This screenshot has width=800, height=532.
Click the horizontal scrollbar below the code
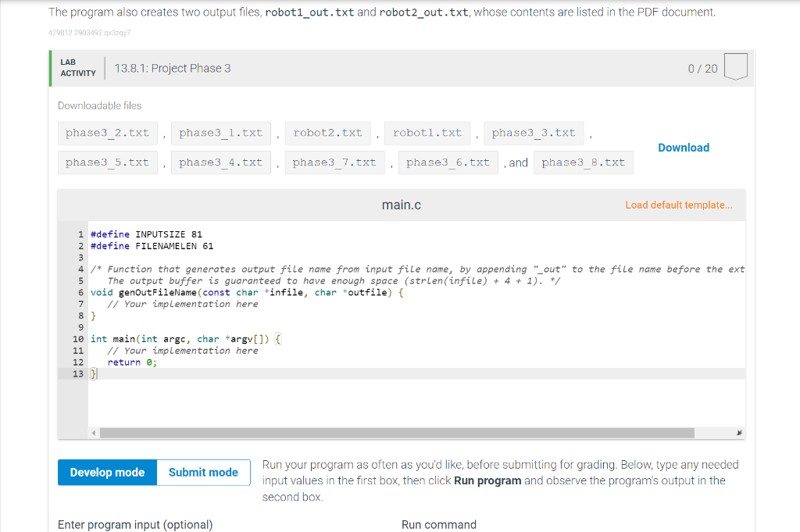tap(391, 432)
